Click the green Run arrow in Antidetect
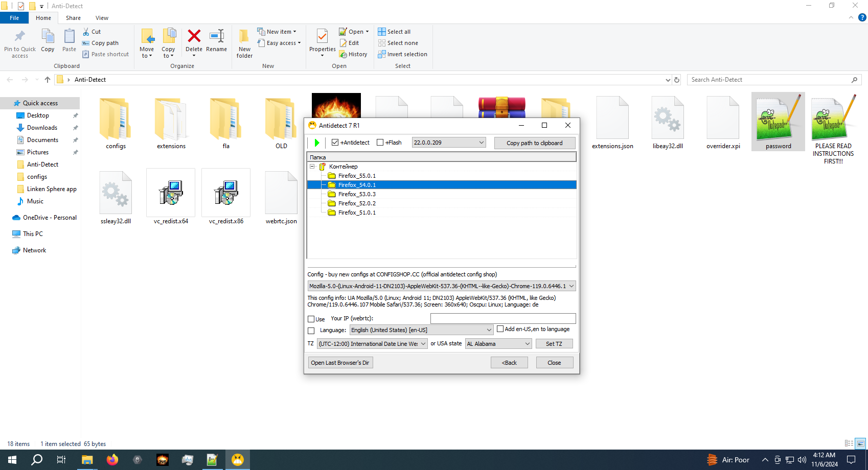Image resolution: width=868 pixels, height=470 pixels. coord(316,143)
